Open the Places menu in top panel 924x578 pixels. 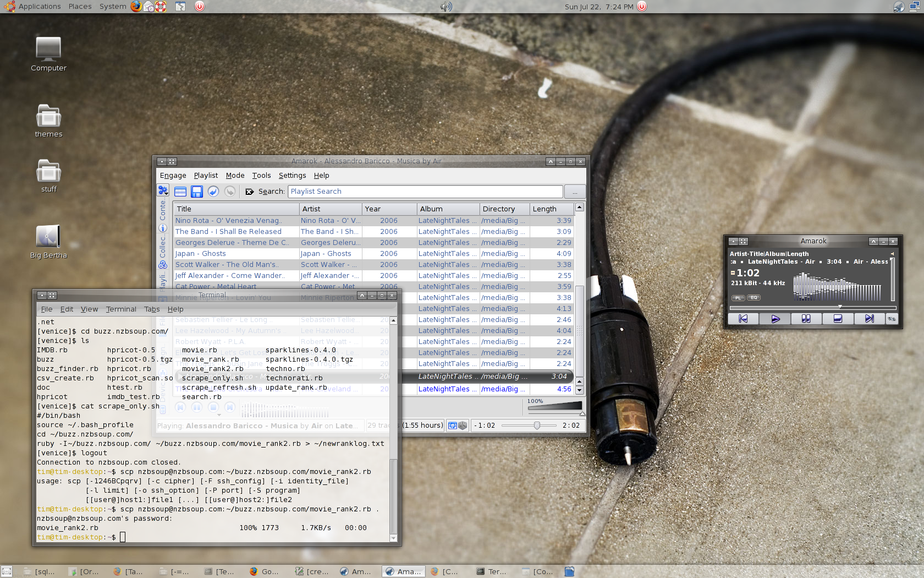click(x=80, y=7)
